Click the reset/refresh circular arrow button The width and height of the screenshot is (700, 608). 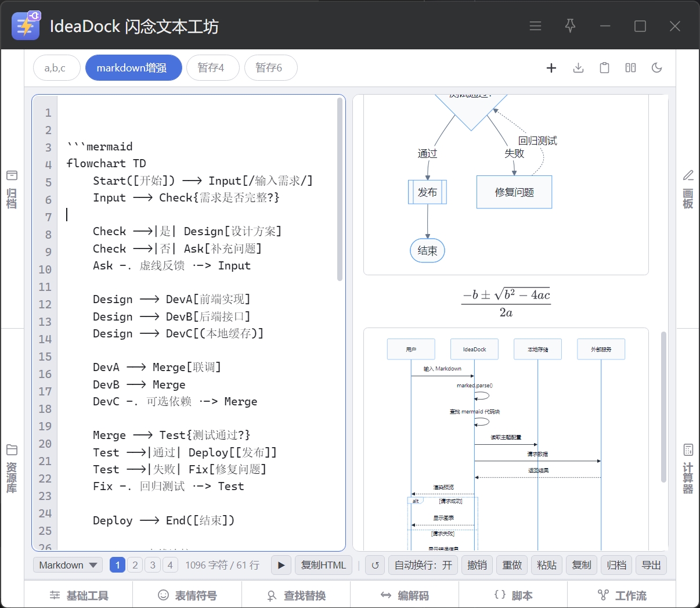click(x=375, y=565)
